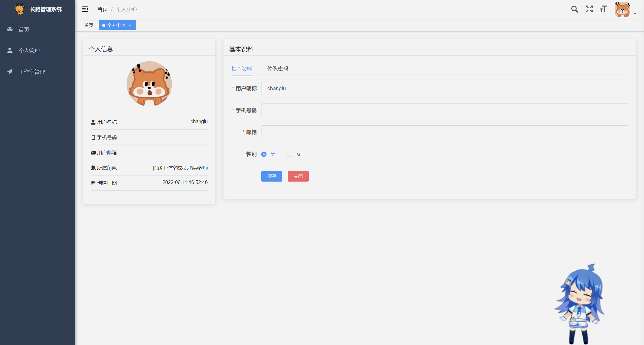This screenshot has width=644, height=345.
Task: Select the 男 gender radio button
Action: [x=264, y=154]
